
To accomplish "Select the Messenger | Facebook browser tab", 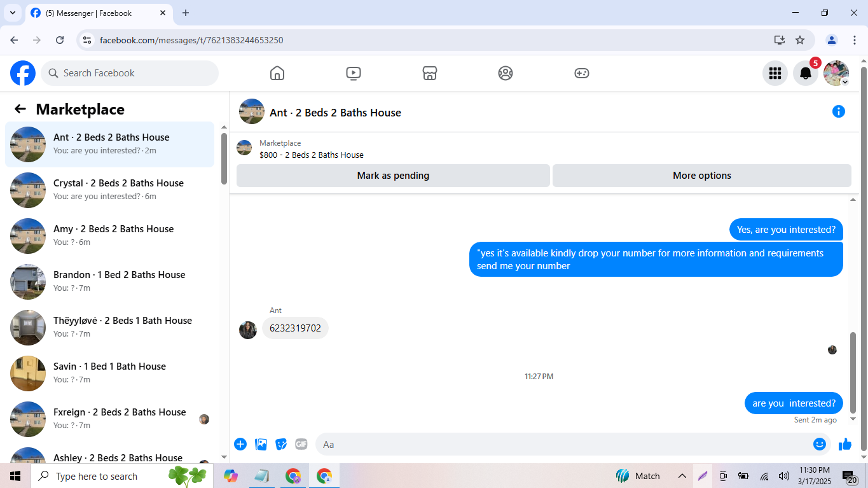I will [99, 13].
